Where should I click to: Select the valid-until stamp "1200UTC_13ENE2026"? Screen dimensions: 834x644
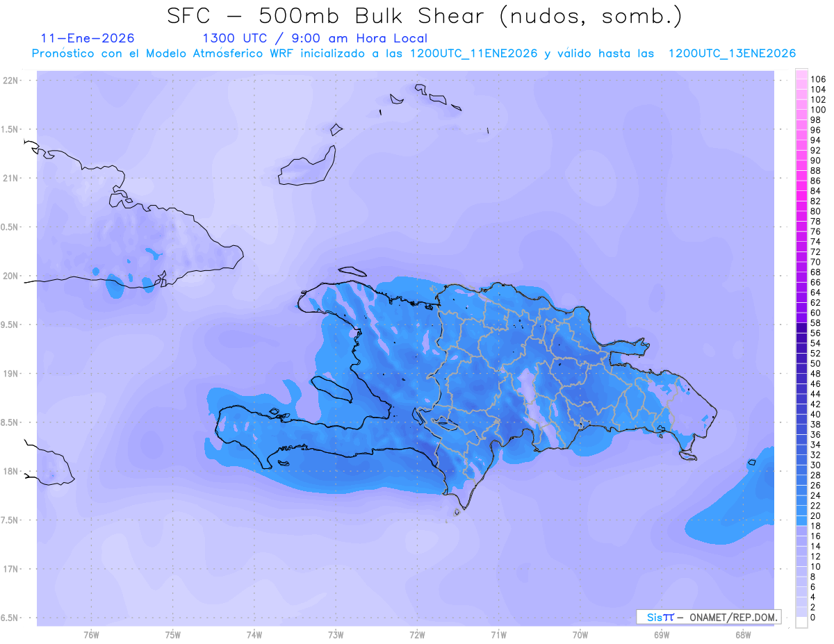[732, 53]
